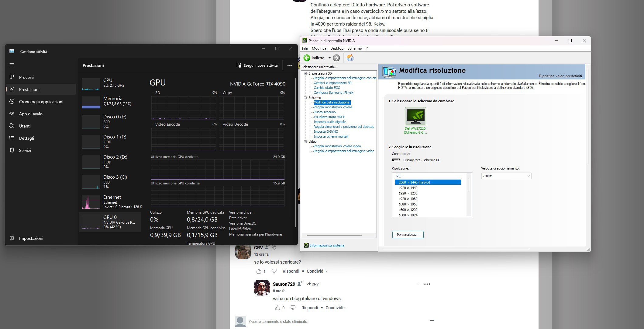This screenshot has width=644, height=329.
Task: Open Configura Surround, PhysX
Action: [333, 93]
